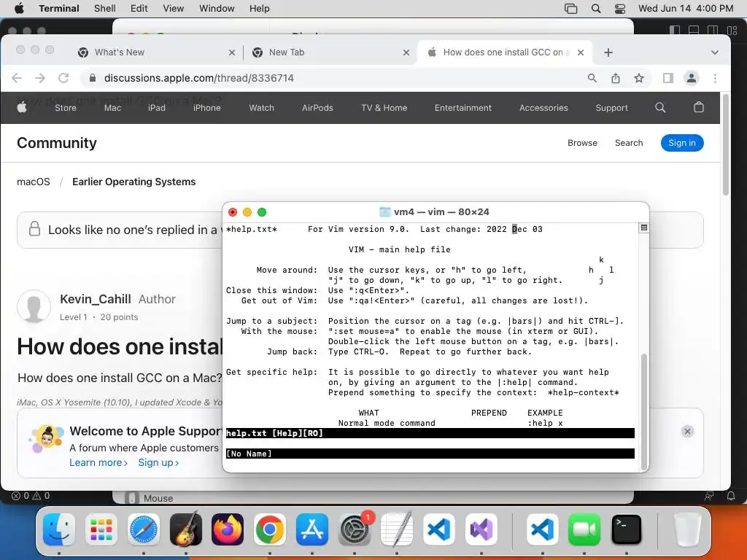Bookmark this page with the star icon
Viewport: 747px width, 560px height.
point(639,78)
